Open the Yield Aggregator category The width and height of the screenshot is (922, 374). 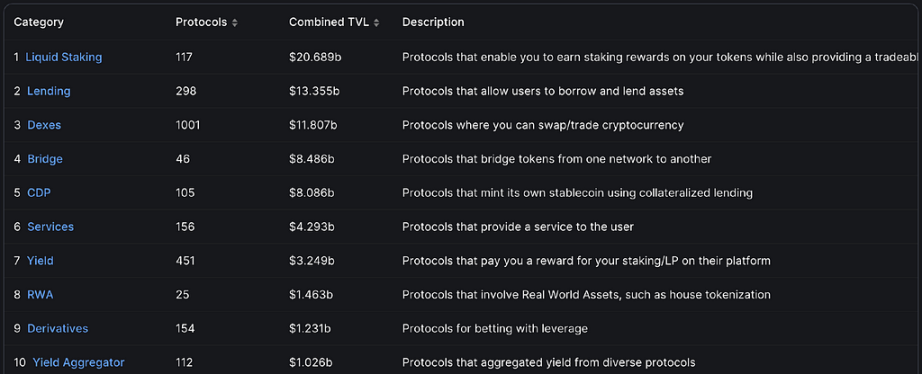78,362
